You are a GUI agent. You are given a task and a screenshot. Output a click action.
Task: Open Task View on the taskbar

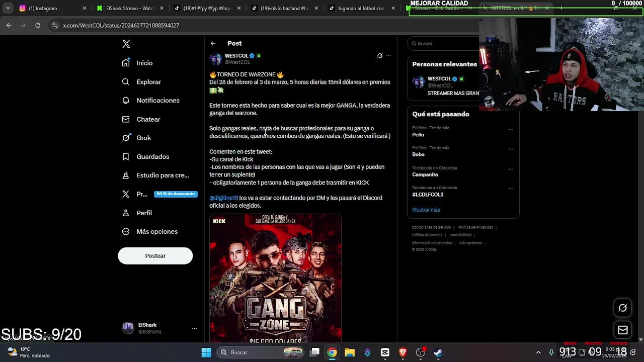point(314,352)
